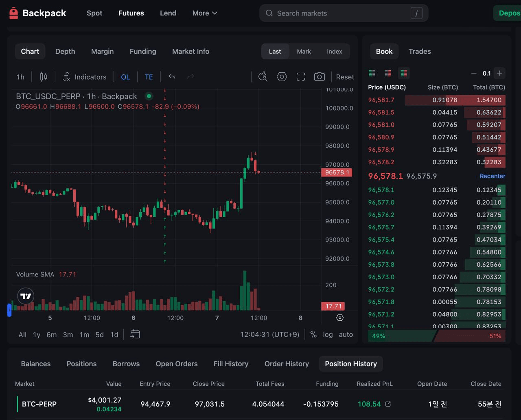521x420 pixels.
Task: Select bid price 96,578.1 in order book
Action: pyautogui.click(x=381, y=190)
